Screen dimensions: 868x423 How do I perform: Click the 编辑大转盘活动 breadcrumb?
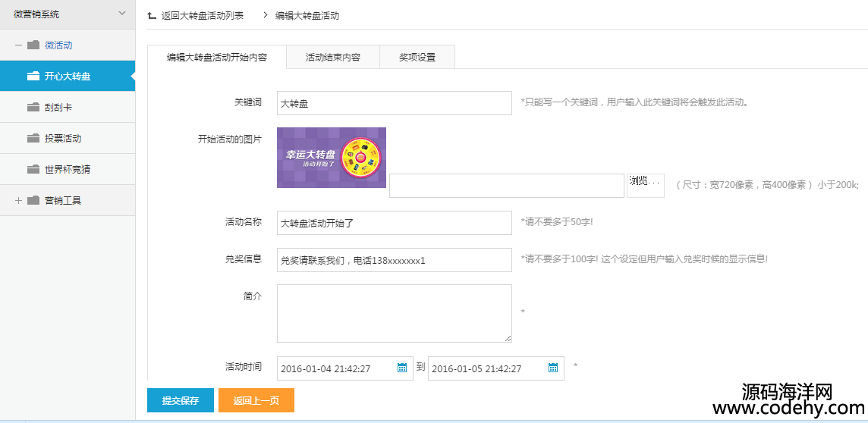307,15
